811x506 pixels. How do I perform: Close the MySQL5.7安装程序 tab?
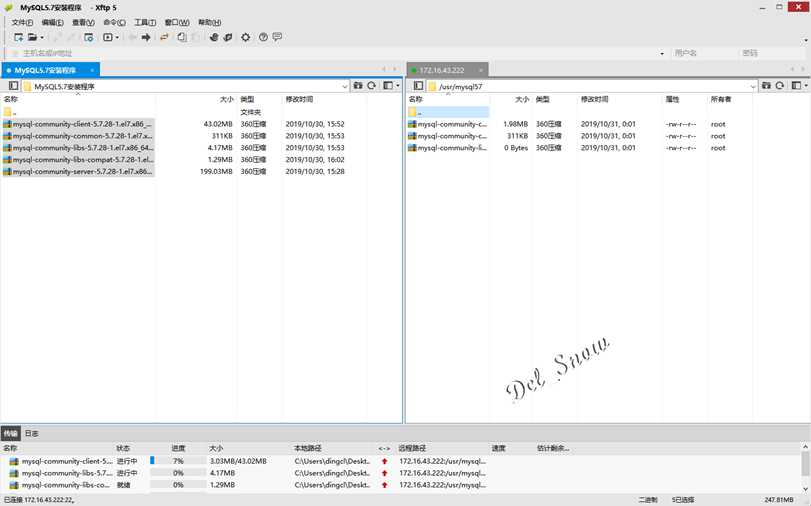pos(92,70)
